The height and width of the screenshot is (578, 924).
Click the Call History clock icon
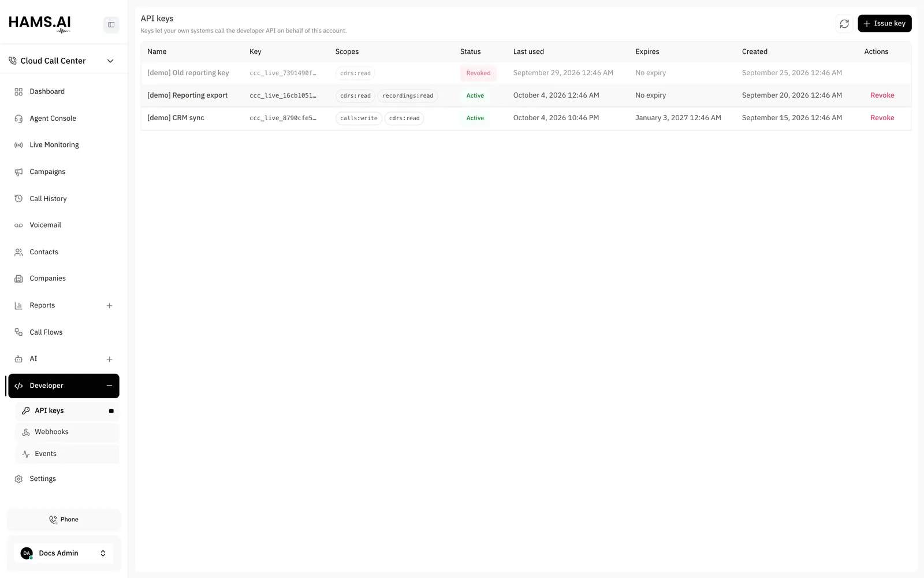pyautogui.click(x=18, y=199)
